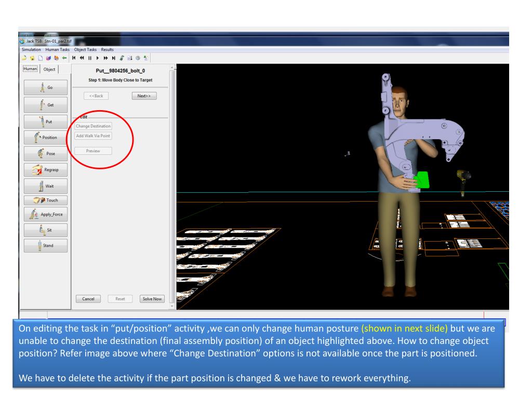Pick the Touch task button
532x399 pixels.
[45, 200]
